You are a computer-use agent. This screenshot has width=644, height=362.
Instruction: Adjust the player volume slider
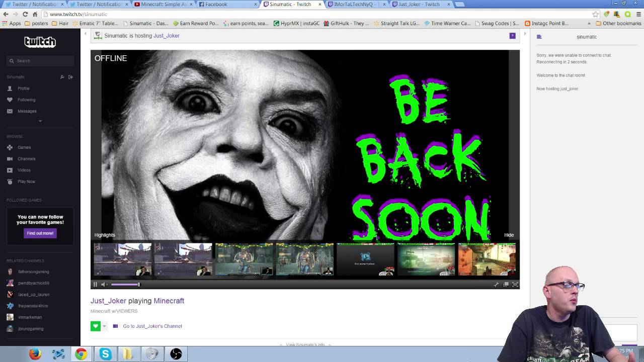(125, 285)
